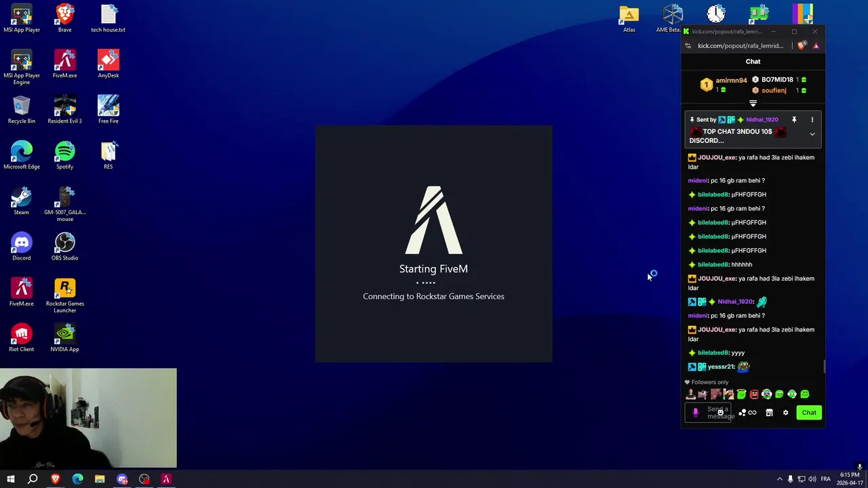Open Microsoft Edge desktop icon

tap(22, 155)
